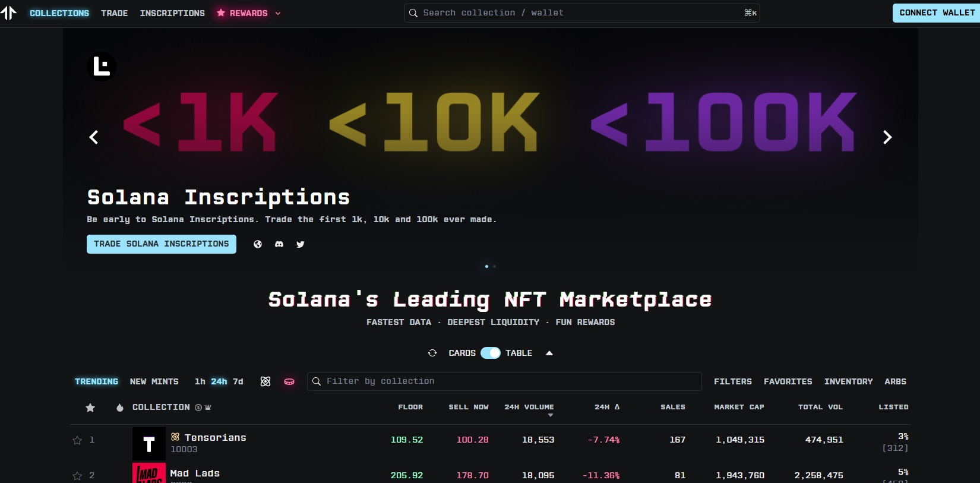Go to previous banner slide arrow
This screenshot has width=980, height=483.
tap(94, 137)
